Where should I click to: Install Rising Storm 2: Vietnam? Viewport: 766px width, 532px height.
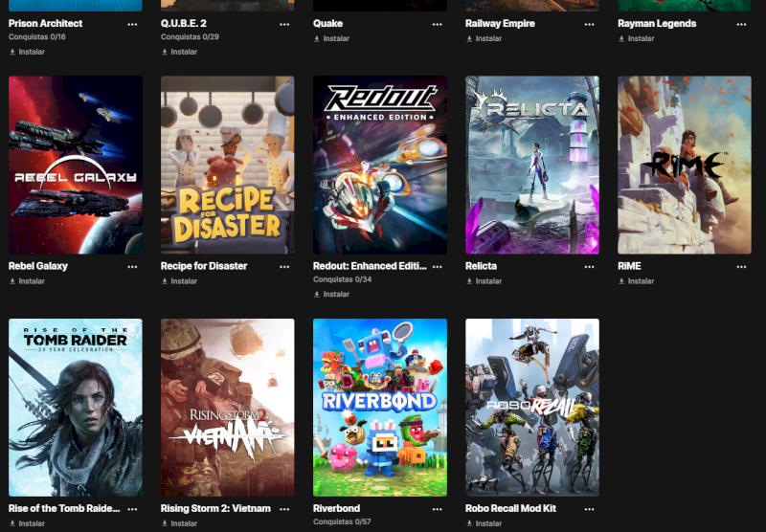tap(179, 523)
